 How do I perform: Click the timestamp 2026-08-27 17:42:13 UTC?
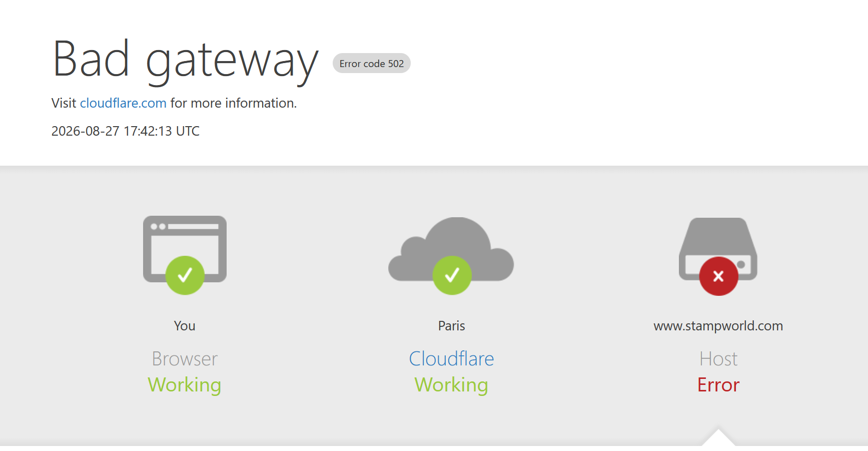point(126,131)
